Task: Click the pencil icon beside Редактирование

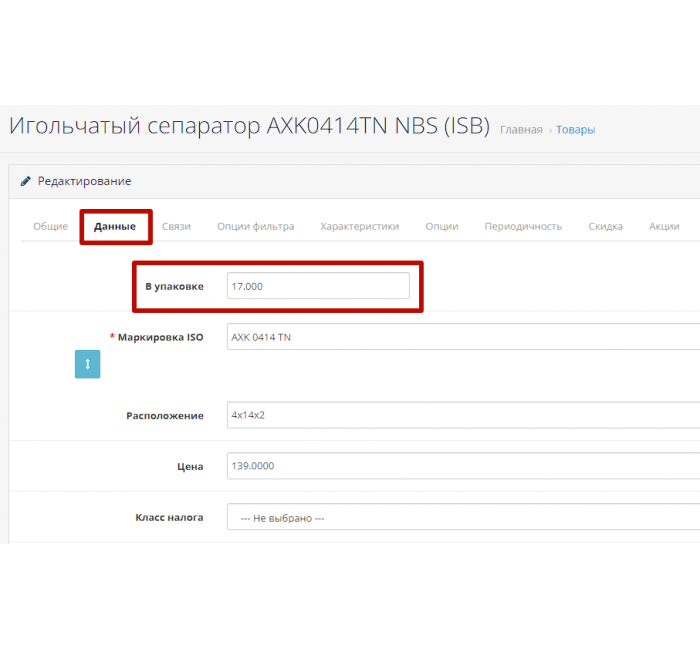Action: click(26, 181)
